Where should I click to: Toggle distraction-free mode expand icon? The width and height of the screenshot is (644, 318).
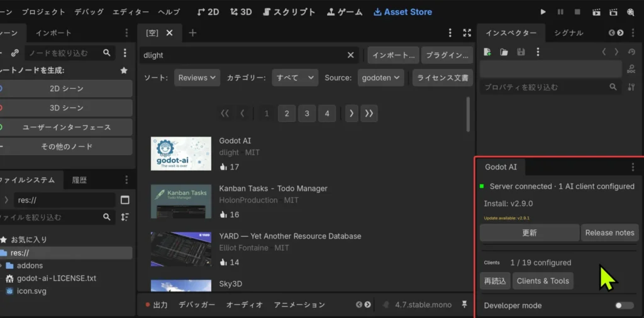pos(467,33)
